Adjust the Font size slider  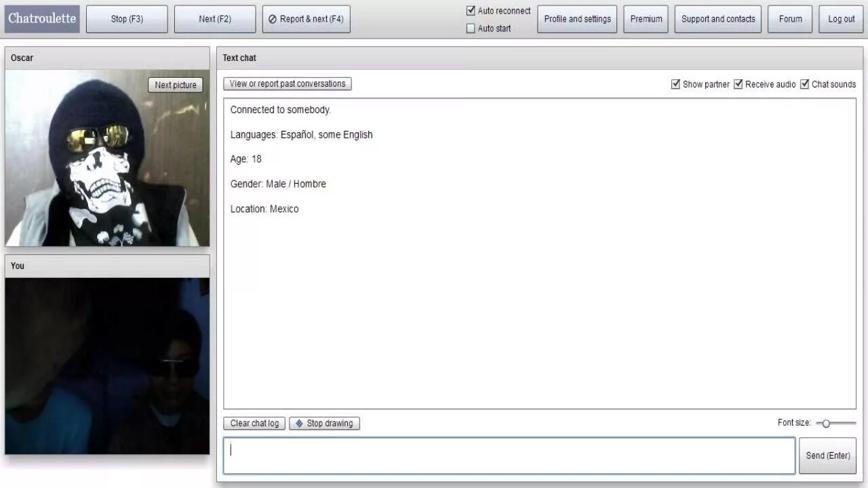[x=835, y=423]
